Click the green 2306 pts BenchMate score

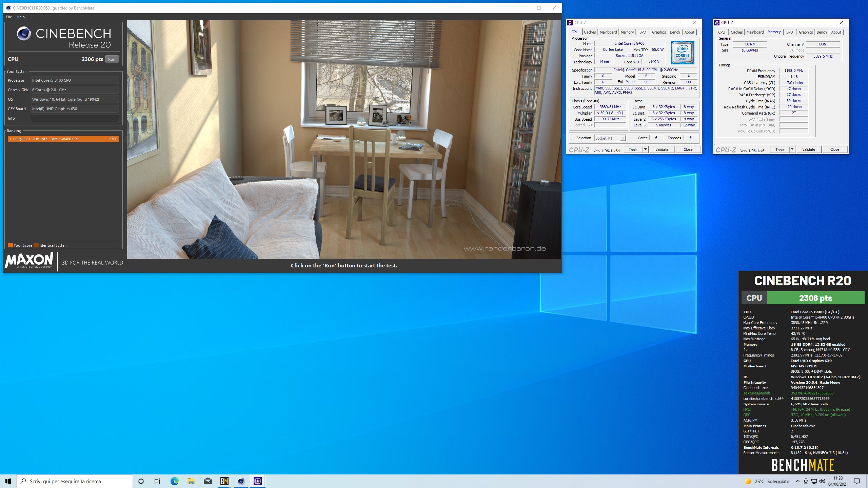tap(815, 298)
